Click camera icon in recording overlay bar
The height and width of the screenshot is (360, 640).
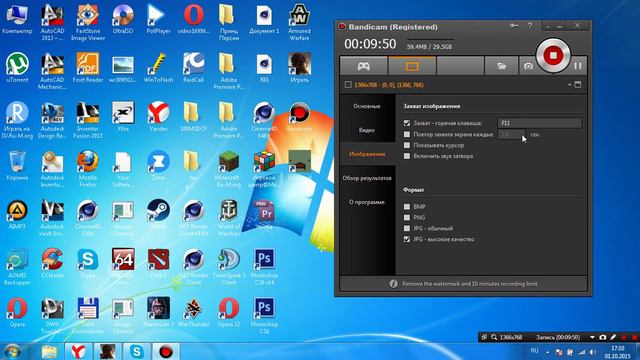point(602,337)
